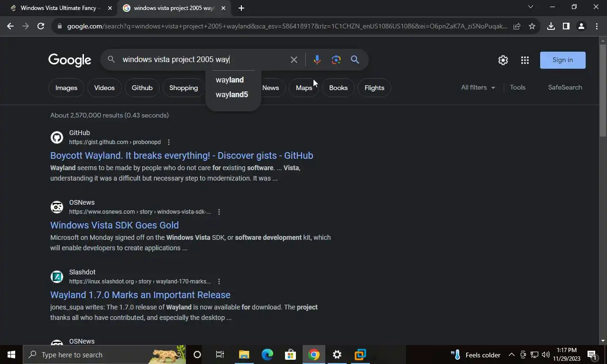Open Google quick settings gear

503,60
